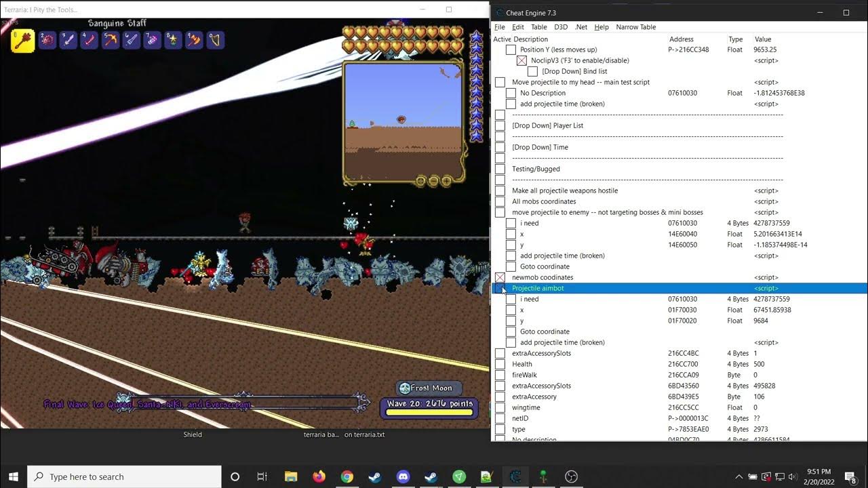Click the Type column header
Image resolution: width=868 pixels, height=488 pixels.
(736, 39)
